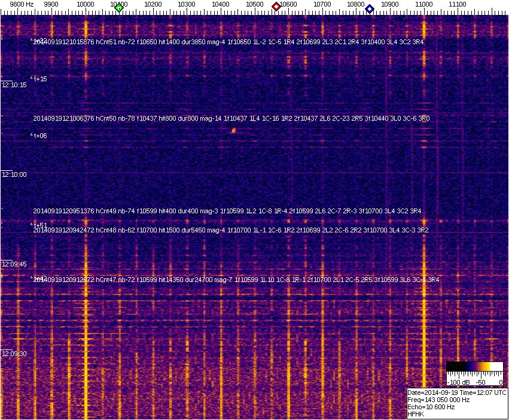
Task: Select the 12:10:15 time label
Action: [x=14, y=85]
